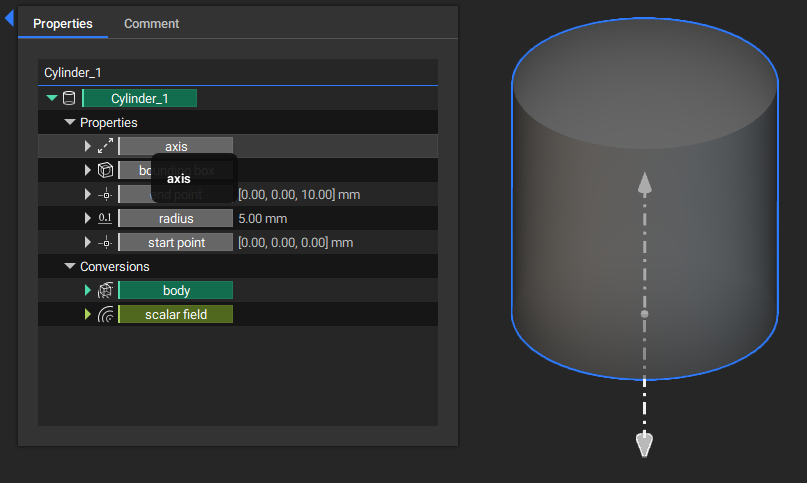
Task: Click the body conversion mesh icon
Action: (x=105, y=290)
